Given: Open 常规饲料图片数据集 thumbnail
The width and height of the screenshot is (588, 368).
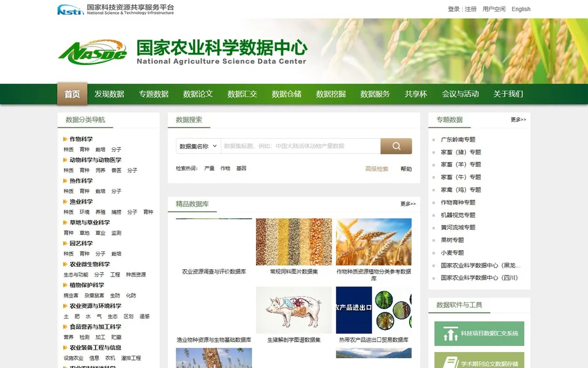Looking at the screenshot, I should (x=293, y=242).
